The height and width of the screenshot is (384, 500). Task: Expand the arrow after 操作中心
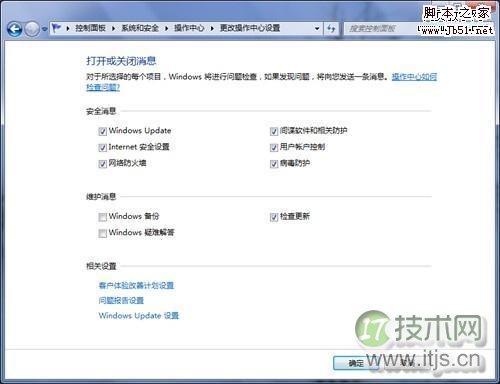click(x=212, y=28)
